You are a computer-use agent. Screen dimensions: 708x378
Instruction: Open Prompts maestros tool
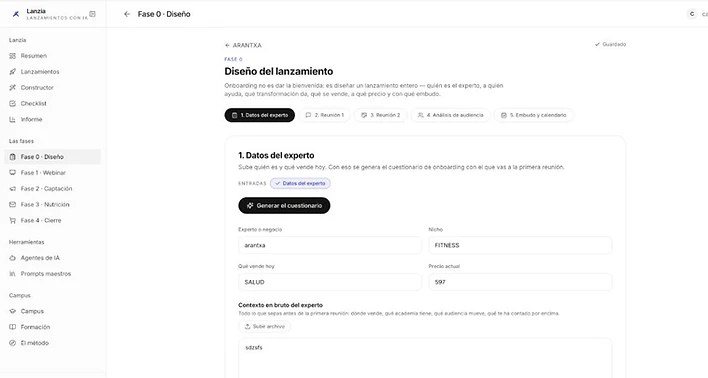[52, 274]
